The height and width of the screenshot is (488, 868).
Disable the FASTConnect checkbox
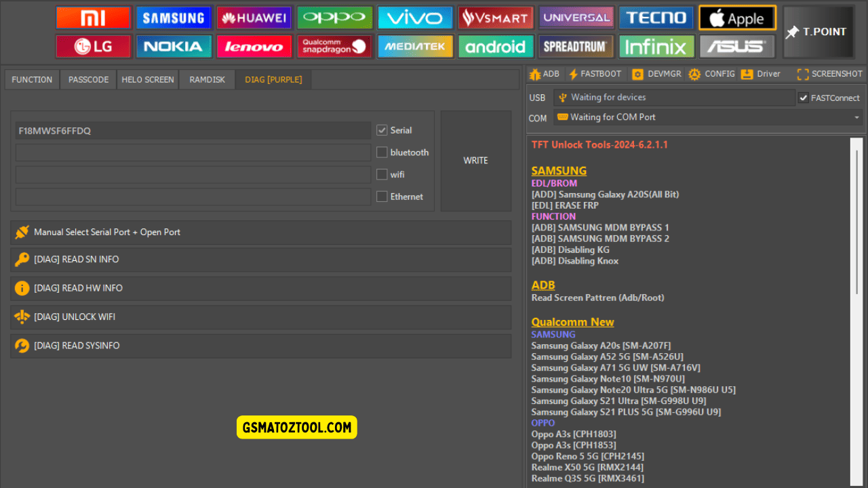click(x=804, y=97)
